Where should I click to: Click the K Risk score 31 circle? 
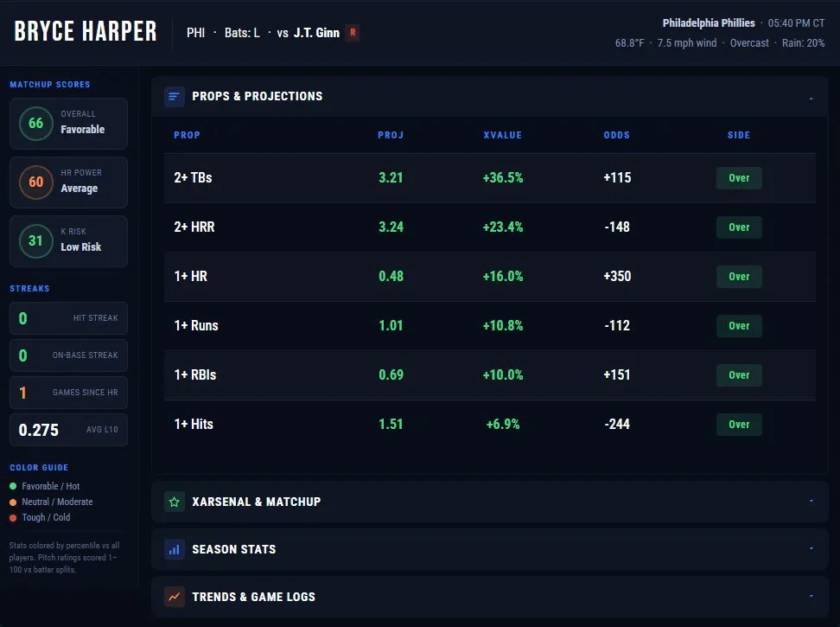[x=36, y=240]
